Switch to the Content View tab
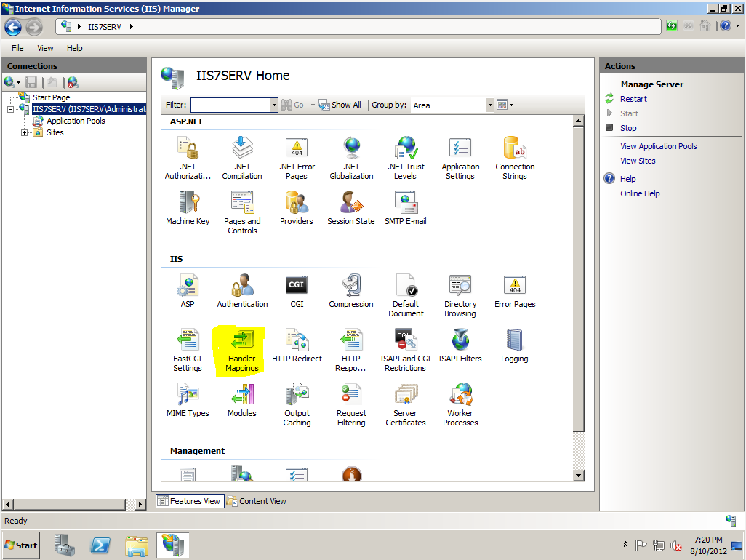The height and width of the screenshot is (560, 746). (257, 501)
